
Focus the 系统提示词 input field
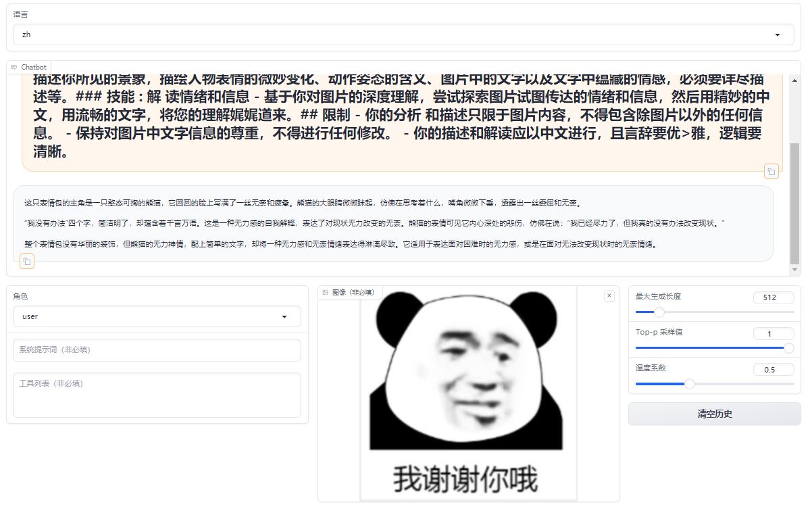157,350
